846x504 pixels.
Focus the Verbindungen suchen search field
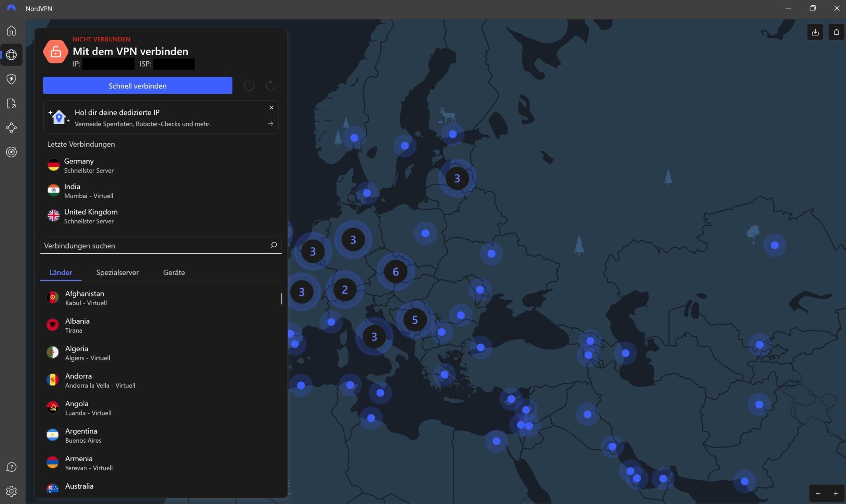[161, 245]
